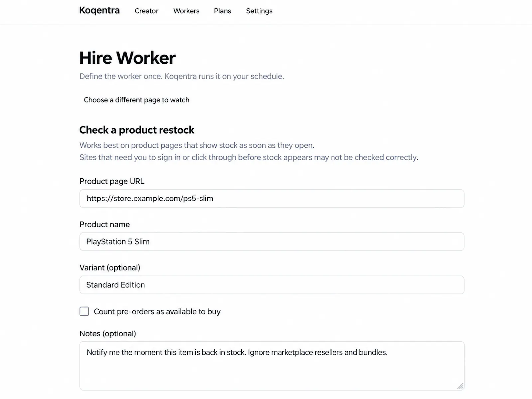Viewport: 532px width, 399px height.
Task: Click the Define the worker once subtitle
Action: click(x=182, y=76)
